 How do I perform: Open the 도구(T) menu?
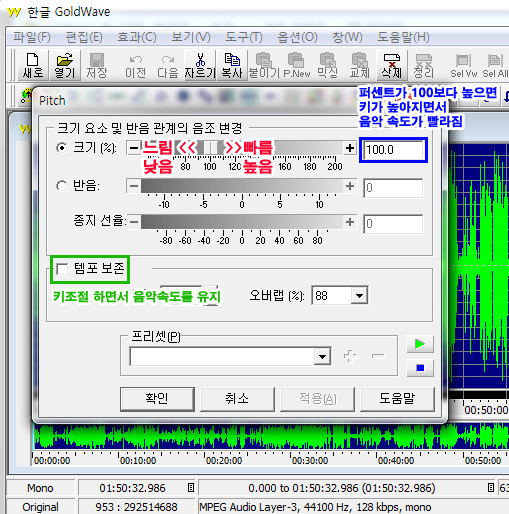point(244,37)
